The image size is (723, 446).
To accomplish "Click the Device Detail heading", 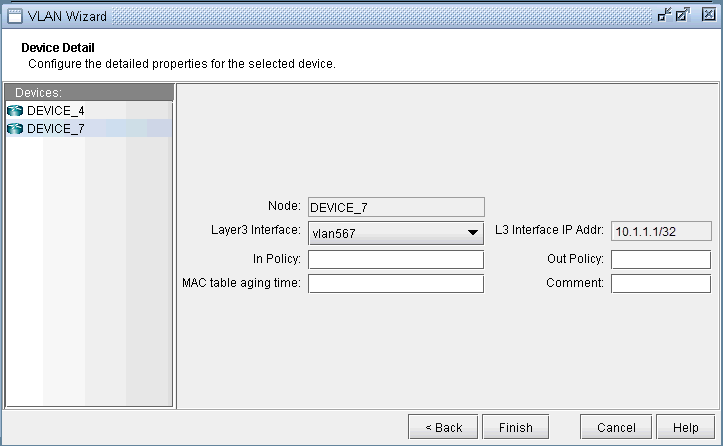I will (x=58, y=48).
